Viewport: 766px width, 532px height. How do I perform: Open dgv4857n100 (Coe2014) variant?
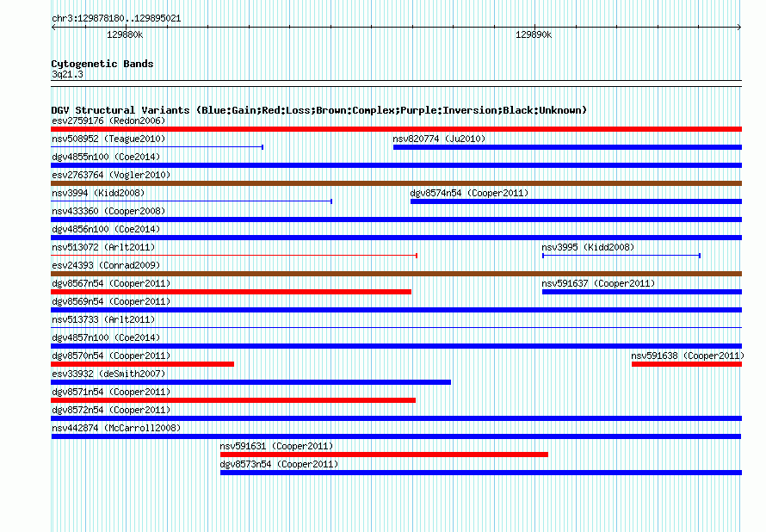click(106, 337)
